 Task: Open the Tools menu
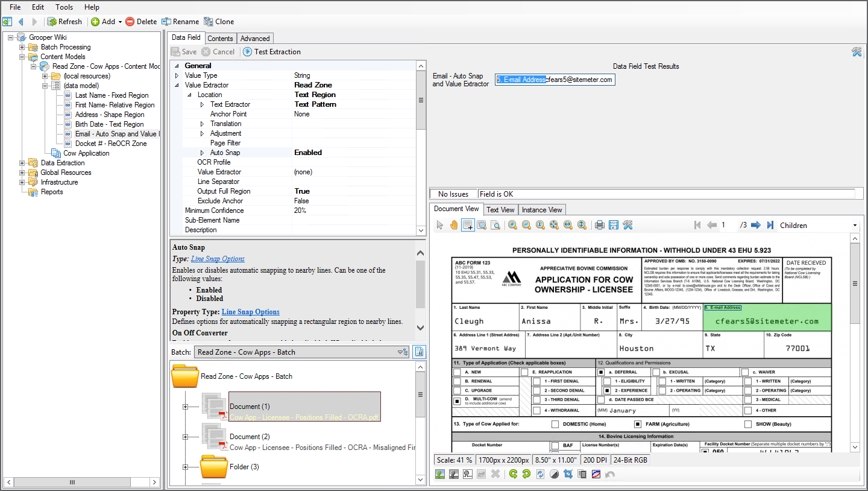click(x=64, y=7)
